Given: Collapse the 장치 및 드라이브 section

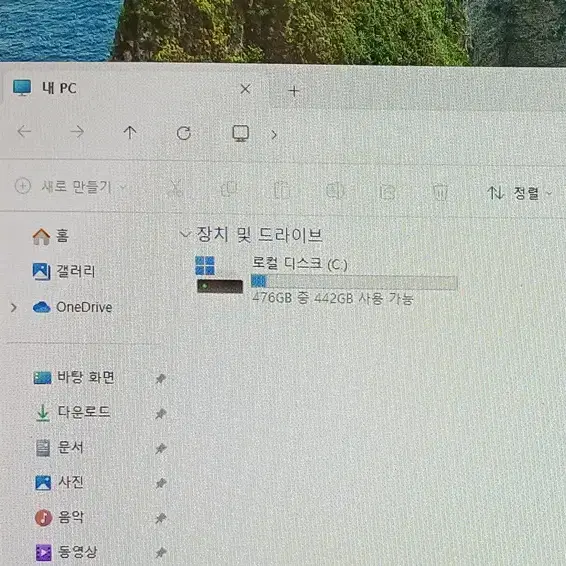Looking at the screenshot, I should [185, 234].
